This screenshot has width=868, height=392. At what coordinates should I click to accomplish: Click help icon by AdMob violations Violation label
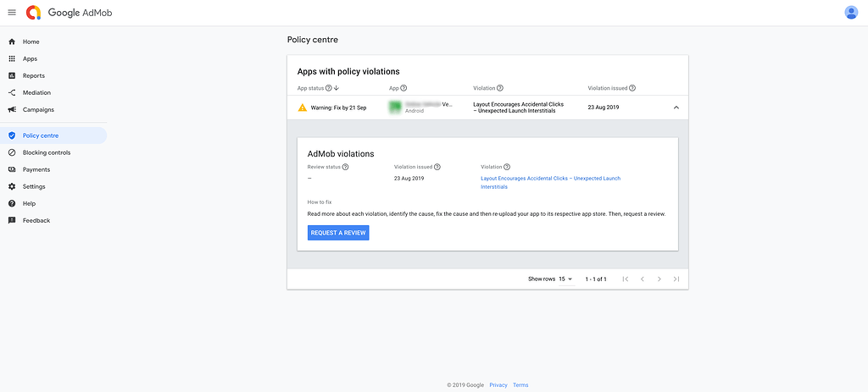click(x=507, y=167)
